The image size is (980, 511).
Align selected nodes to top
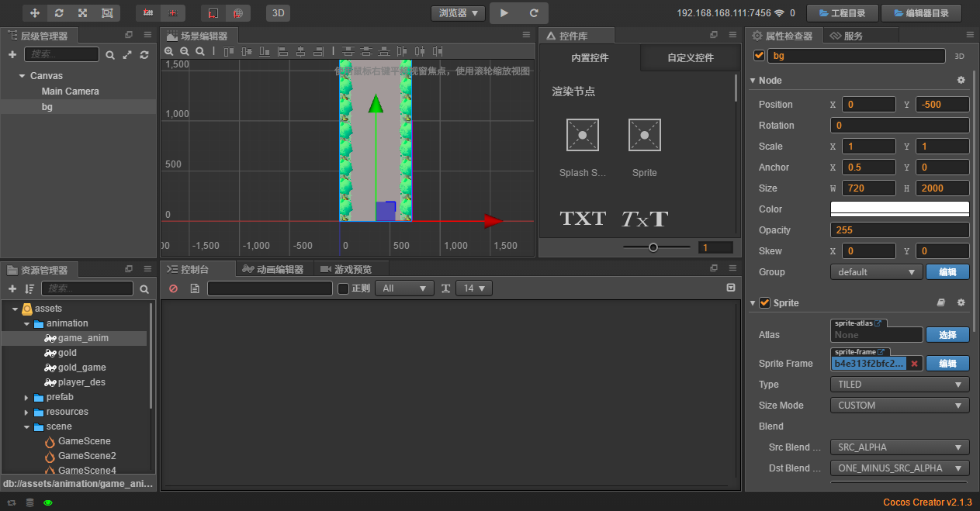pyautogui.click(x=229, y=51)
